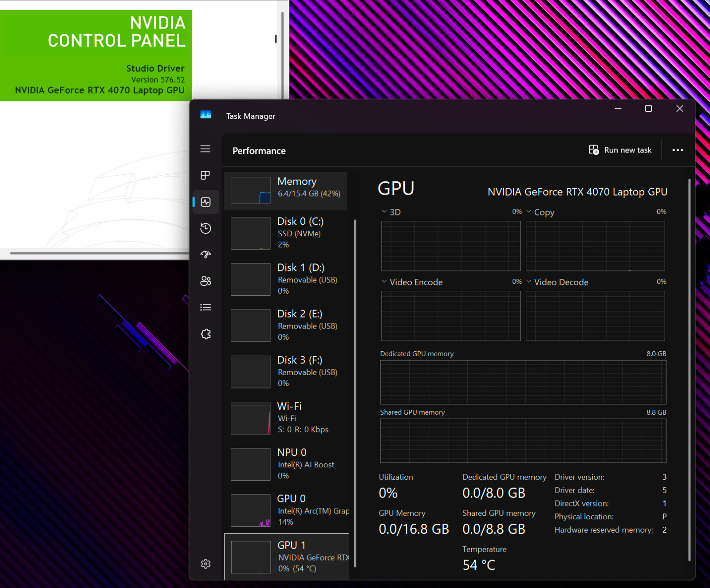Select the Memory performance item

(286, 191)
